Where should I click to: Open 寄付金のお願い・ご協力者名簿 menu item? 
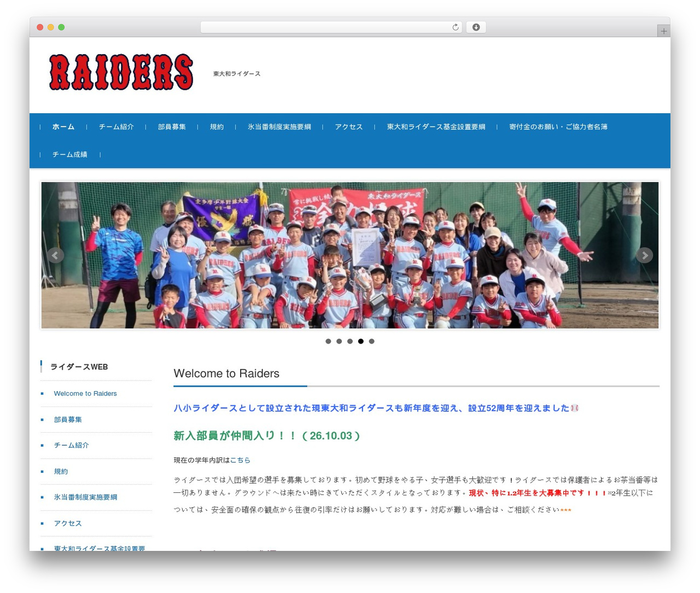click(x=558, y=127)
